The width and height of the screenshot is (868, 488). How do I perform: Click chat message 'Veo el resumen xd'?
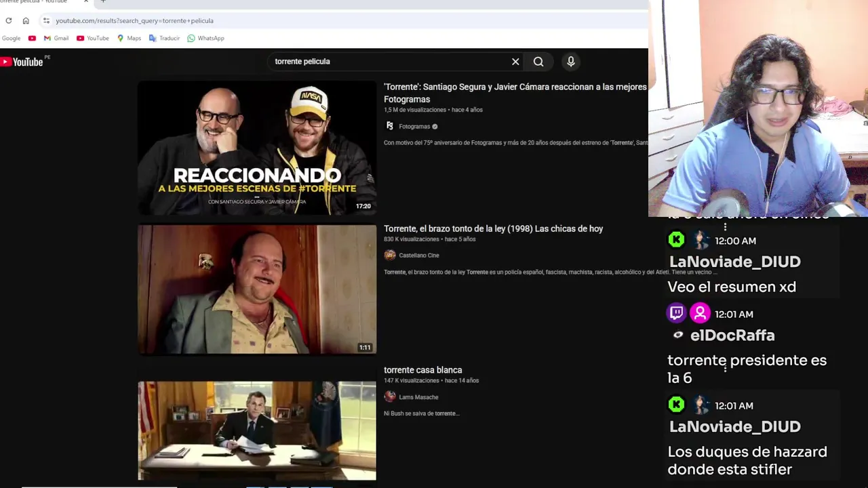coord(732,287)
